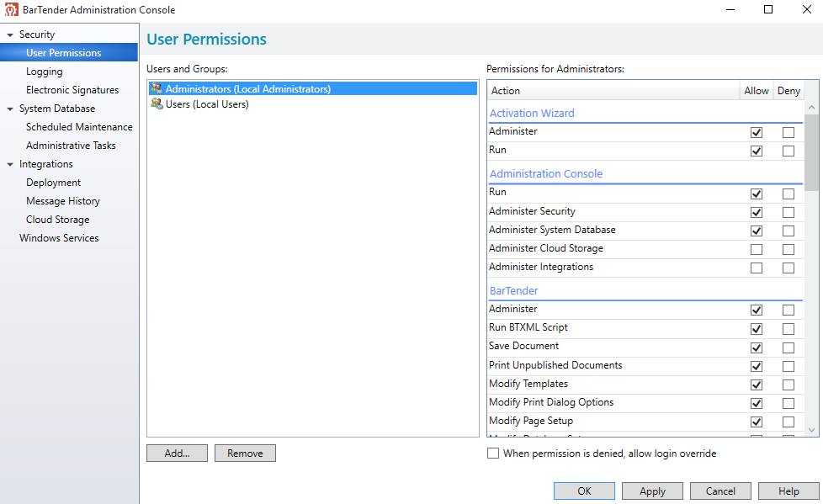Select the System Database tree node

(x=57, y=109)
